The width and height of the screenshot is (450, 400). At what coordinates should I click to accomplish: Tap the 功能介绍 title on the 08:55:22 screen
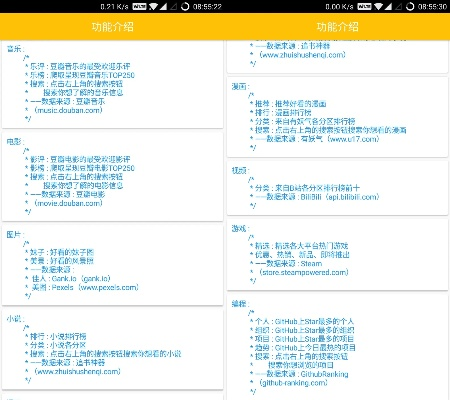113,27
